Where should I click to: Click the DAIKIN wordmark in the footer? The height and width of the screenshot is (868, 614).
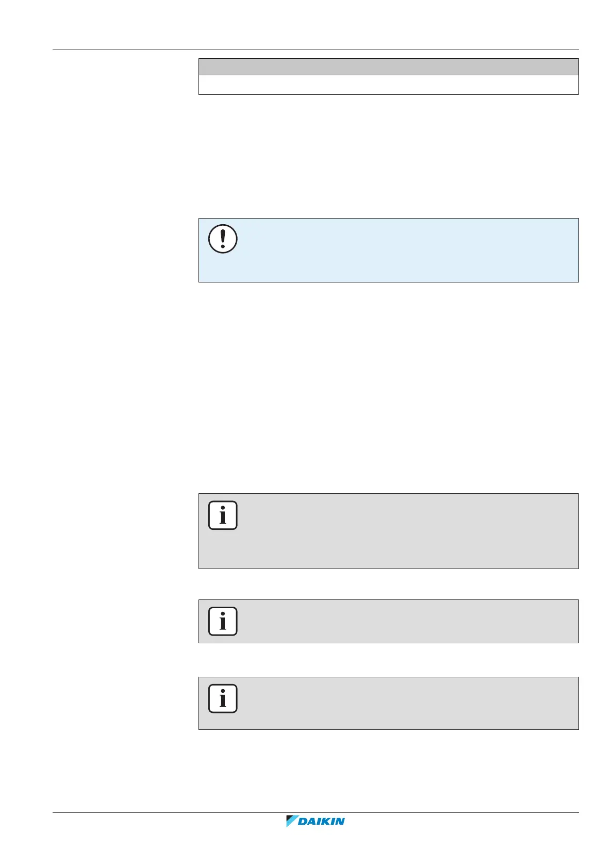click(322, 822)
